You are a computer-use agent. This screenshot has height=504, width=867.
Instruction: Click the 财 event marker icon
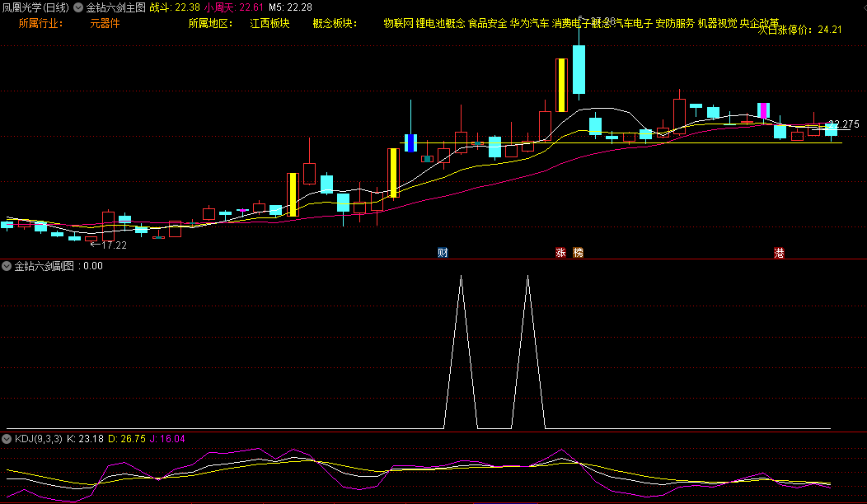[443, 253]
